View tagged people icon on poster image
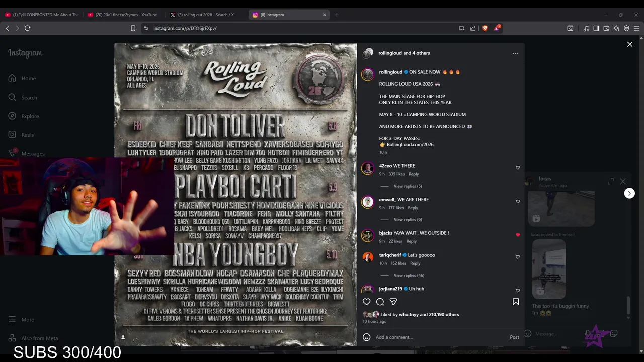The width and height of the screenshot is (644, 362). tap(123, 337)
